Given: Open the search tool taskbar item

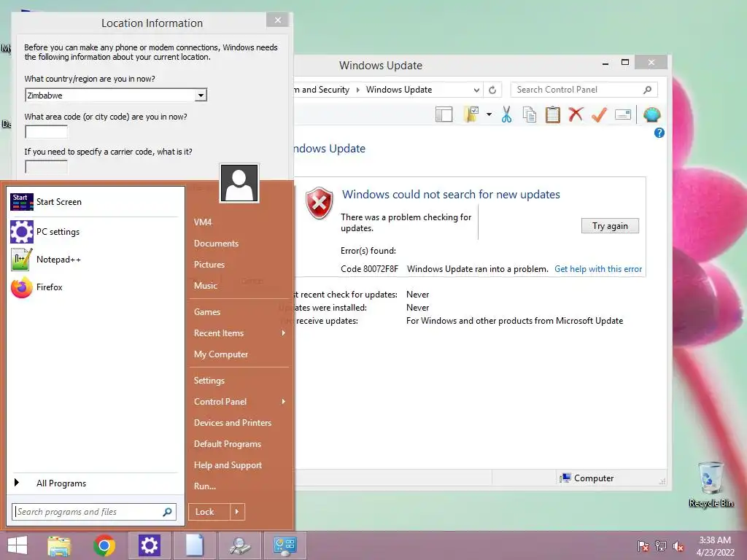Looking at the screenshot, I should [239, 545].
